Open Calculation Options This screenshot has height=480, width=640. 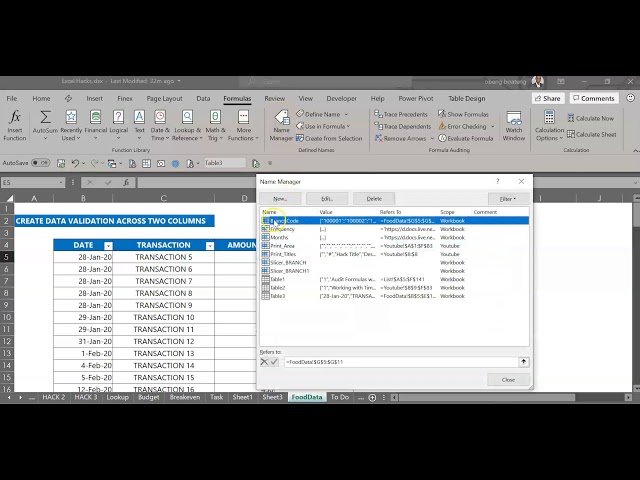coord(549,126)
